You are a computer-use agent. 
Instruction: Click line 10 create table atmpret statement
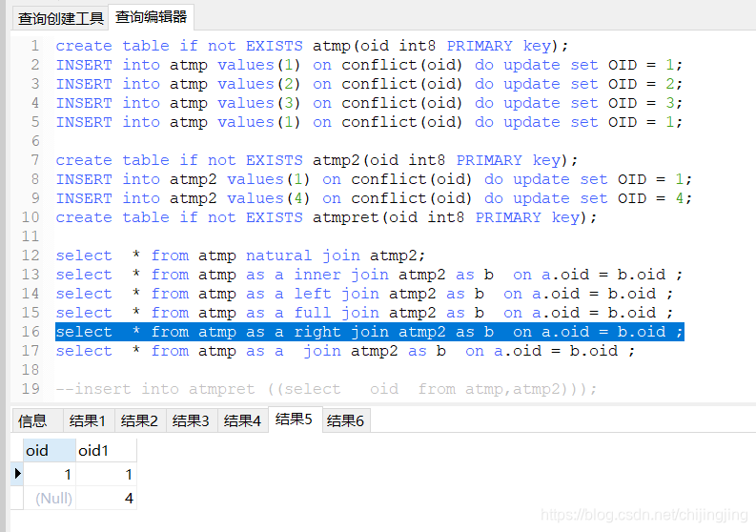[326, 217]
